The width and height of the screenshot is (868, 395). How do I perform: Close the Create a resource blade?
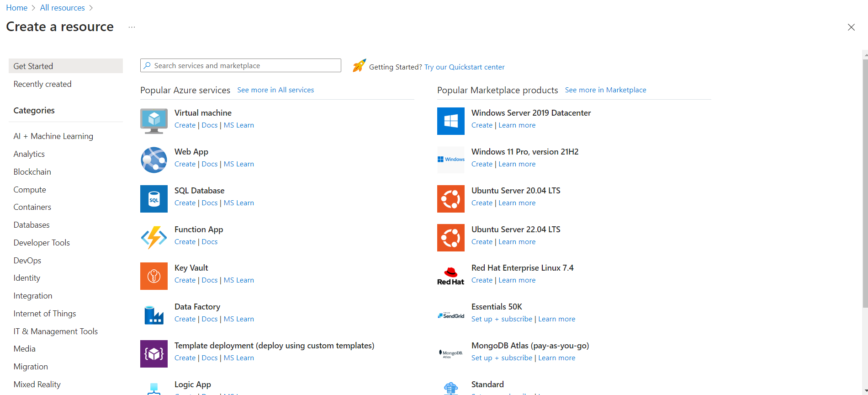[x=851, y=27]
